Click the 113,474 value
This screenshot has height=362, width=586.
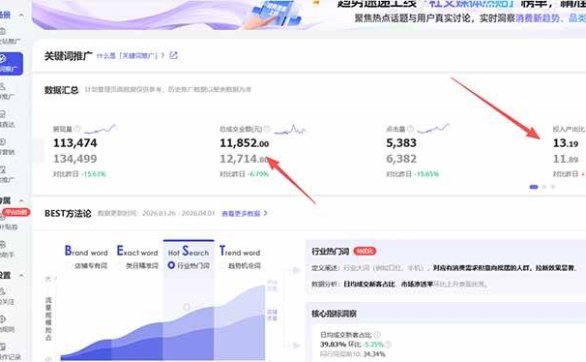(x=75, y=143)
